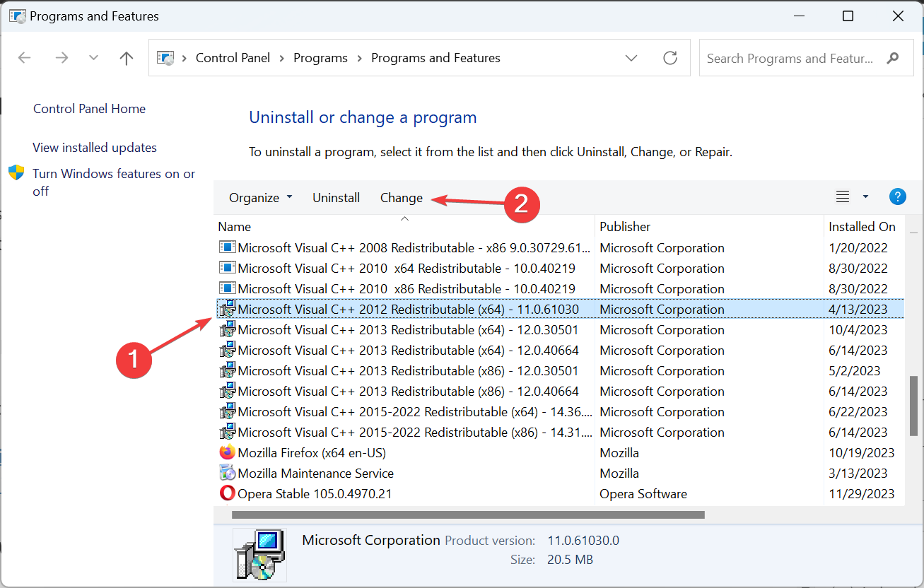Select Programs breadcrumb segment
Screen dimensions: 924x588
[x=320, y=58]
